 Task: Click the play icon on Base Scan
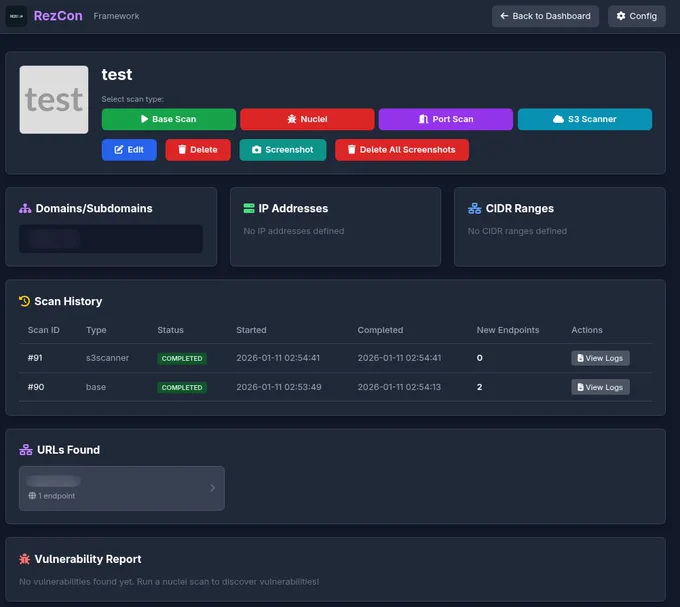(x=144, y=119)
